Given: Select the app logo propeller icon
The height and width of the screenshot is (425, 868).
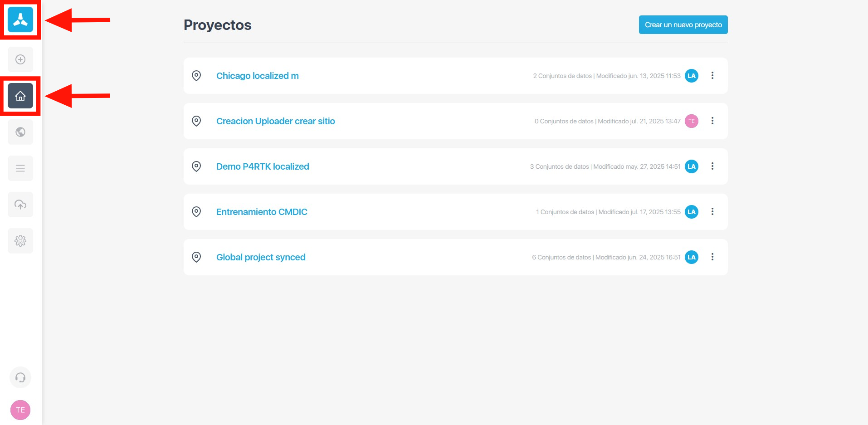Looking at the screenshot, I should point(20,20).
